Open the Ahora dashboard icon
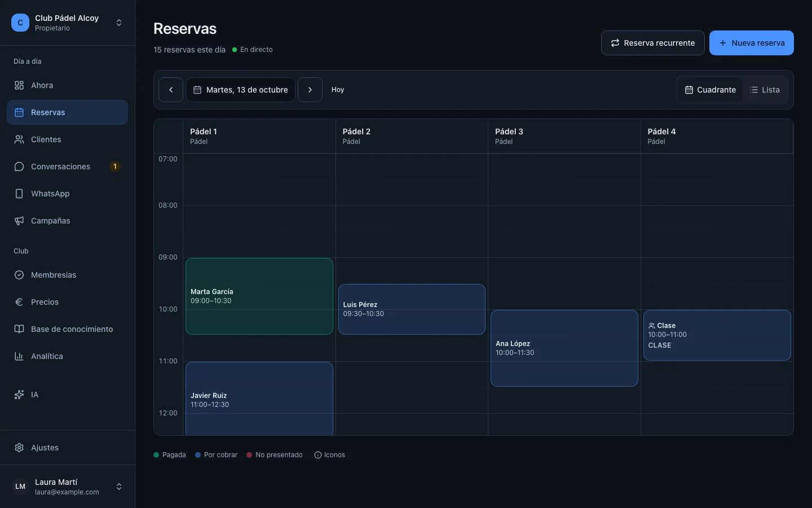This screenshot has height=508, width=812. (19, 85)
